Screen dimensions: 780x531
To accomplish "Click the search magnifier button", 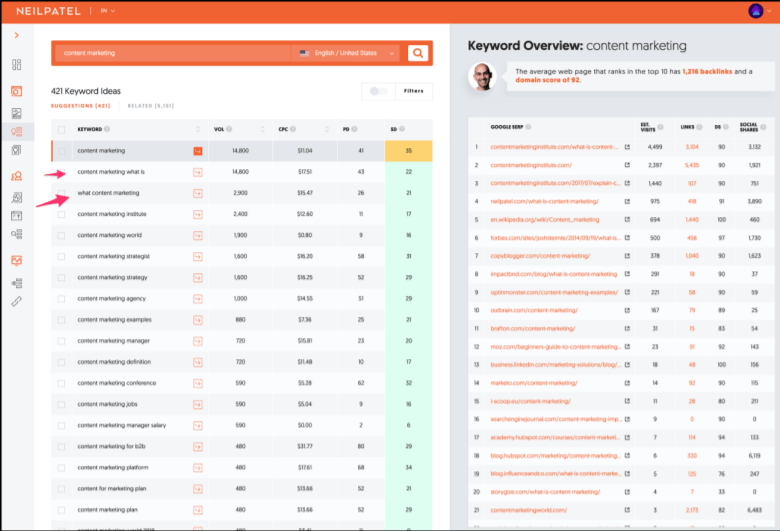I will pyautogui.click(x=418, y=53).
